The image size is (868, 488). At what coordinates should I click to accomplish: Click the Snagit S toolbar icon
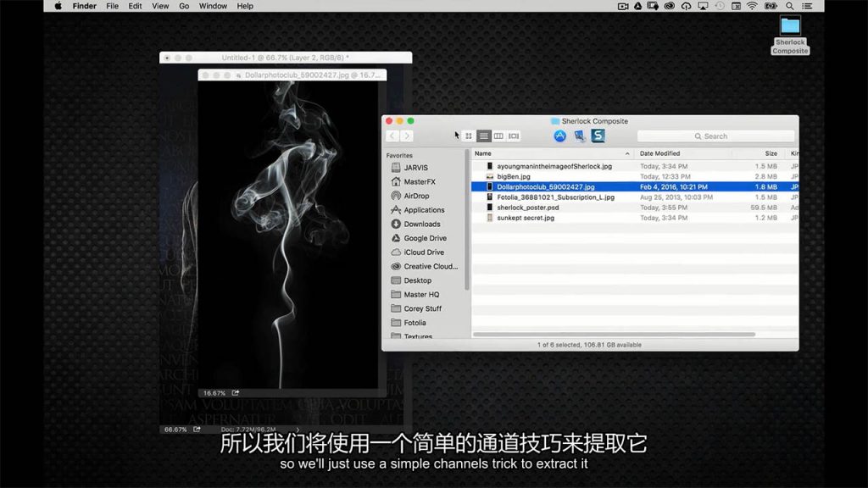[x=598, y=136]
